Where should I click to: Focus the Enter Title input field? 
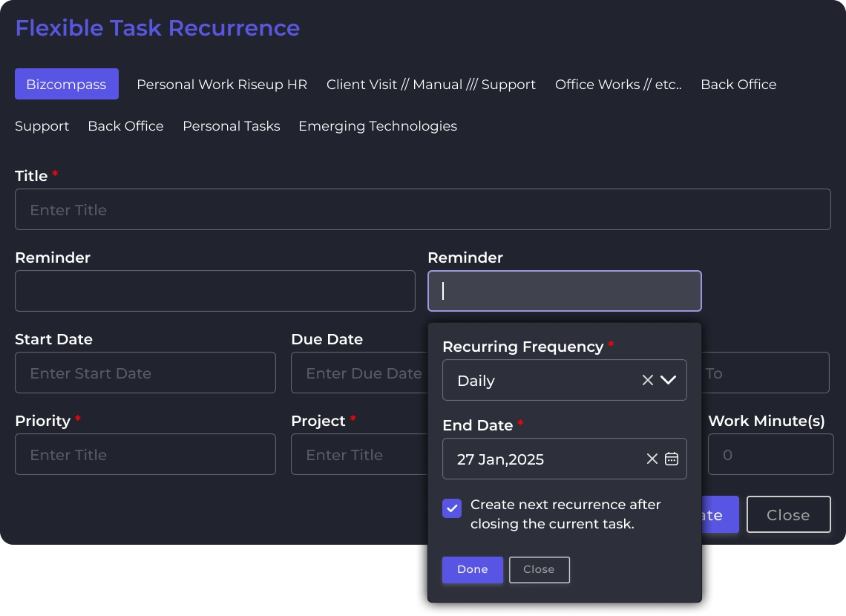422,209
